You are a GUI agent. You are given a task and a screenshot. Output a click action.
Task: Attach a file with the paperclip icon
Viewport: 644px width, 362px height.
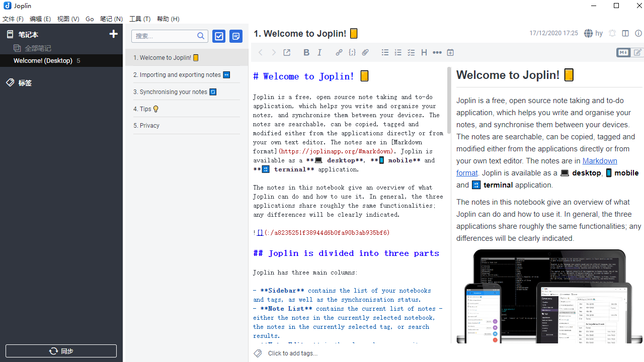[365, 52]
